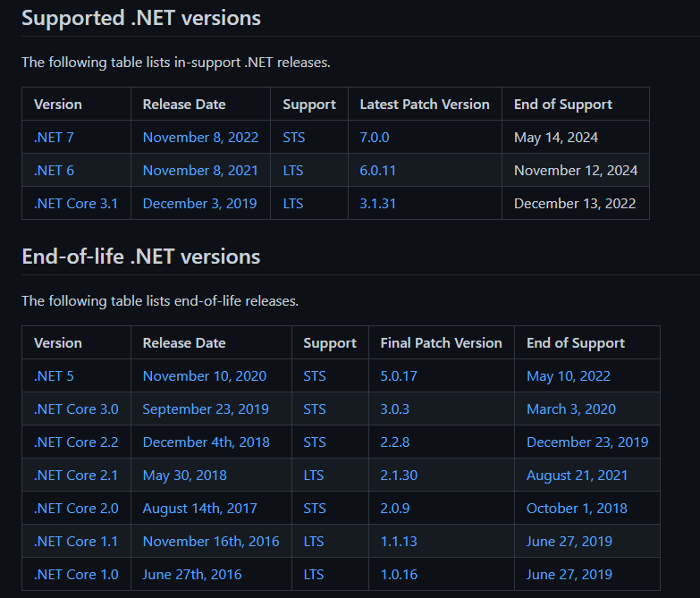The height and width of the screenshot is (598, 700).
Task: Open the STS link in the .NET 7 row
Action: click(x=294, y=138)
